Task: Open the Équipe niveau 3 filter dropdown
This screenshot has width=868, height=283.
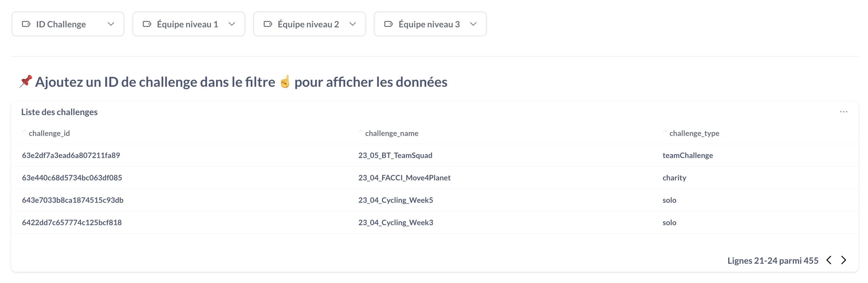Action: (x=473, y=24)
